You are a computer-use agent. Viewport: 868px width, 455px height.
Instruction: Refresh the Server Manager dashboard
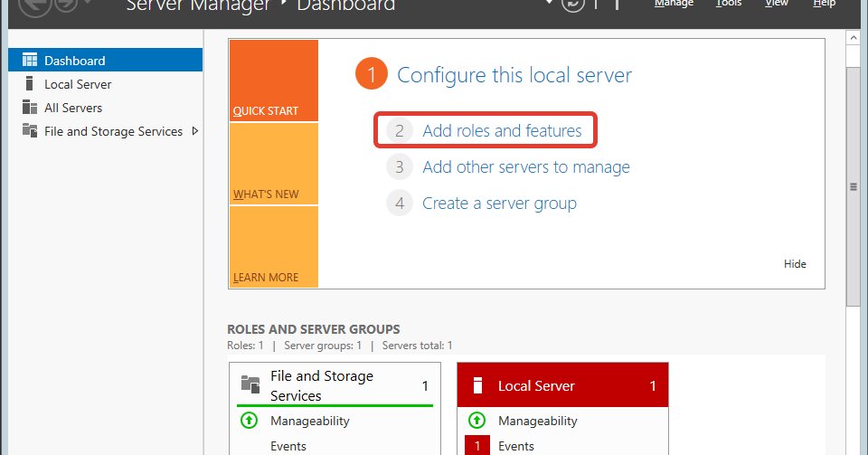coord(573,5)
